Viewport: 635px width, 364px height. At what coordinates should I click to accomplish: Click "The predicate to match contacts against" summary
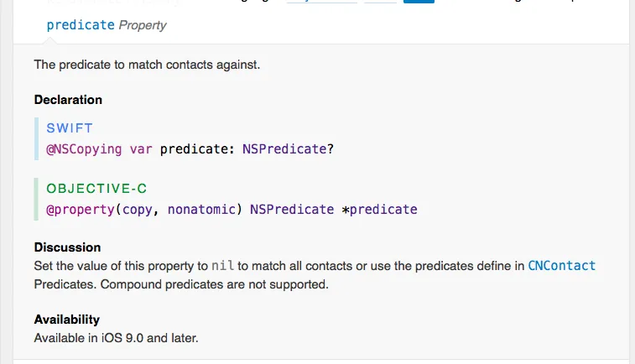pos(147,65)
